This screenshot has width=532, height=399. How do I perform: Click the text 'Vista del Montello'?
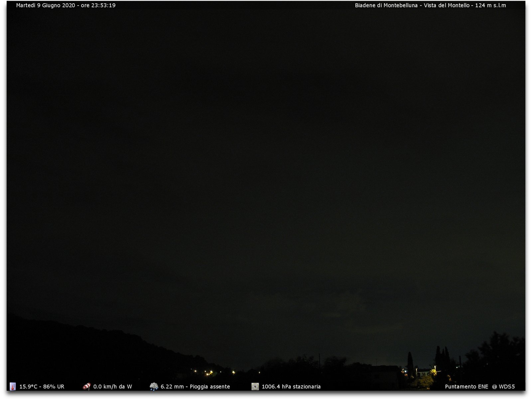point(447,5)
